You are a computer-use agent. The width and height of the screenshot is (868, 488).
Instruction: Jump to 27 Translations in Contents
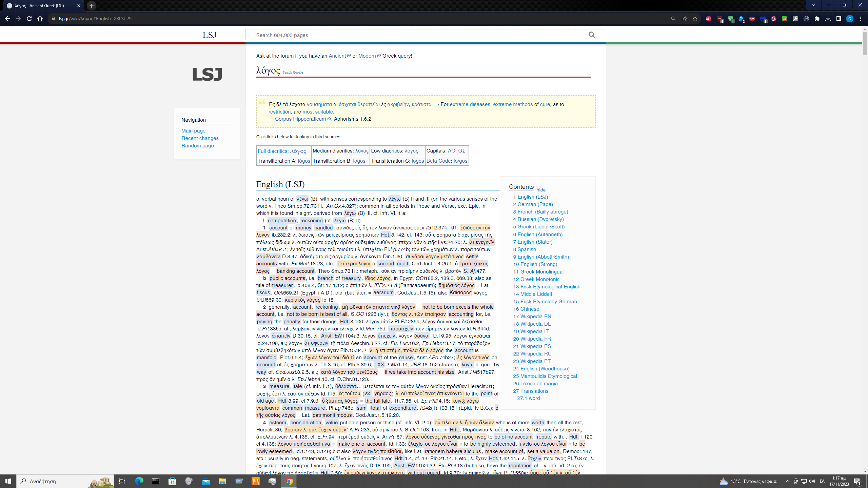tap(531, 391)
